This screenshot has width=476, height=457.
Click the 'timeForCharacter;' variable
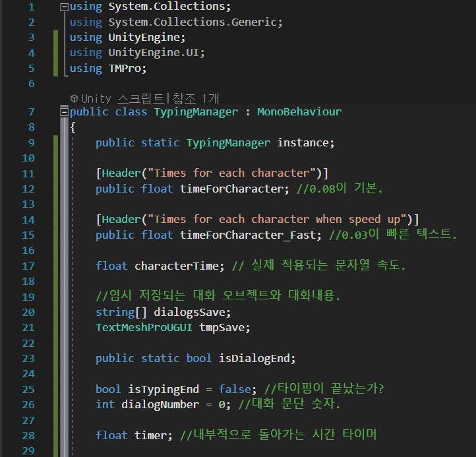tap(234, 189)
